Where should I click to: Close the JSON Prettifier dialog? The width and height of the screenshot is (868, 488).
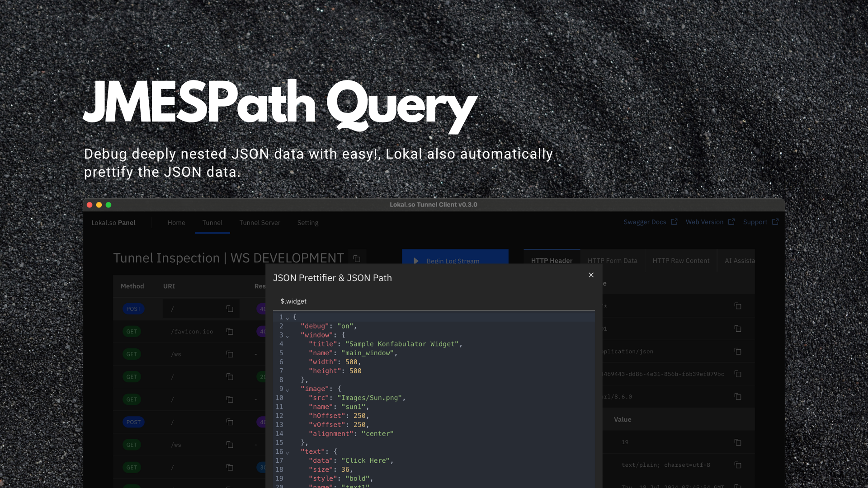point(591,275)
